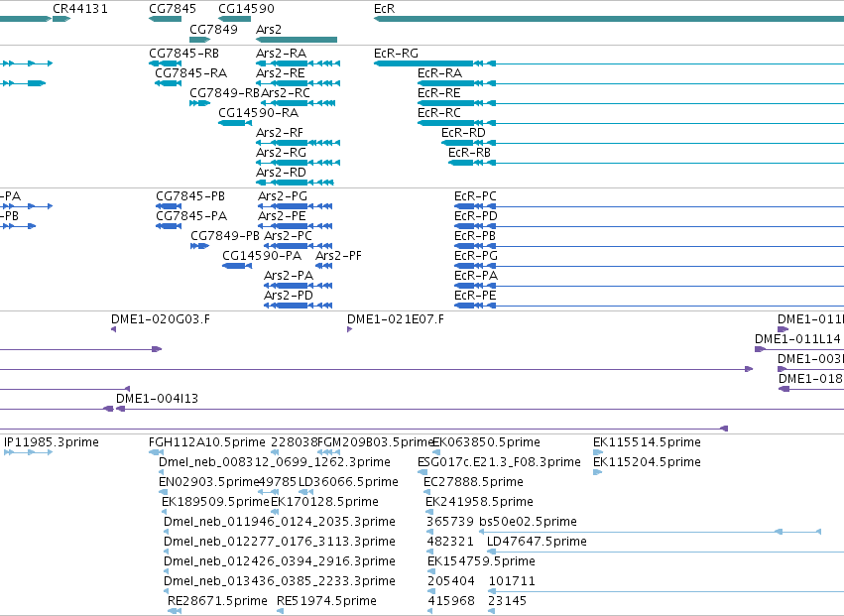Viewport: 844px width, 616px height.
Task: Select EST LD47647.5prime
Action: pyautogui.click(x=537, y=543)
